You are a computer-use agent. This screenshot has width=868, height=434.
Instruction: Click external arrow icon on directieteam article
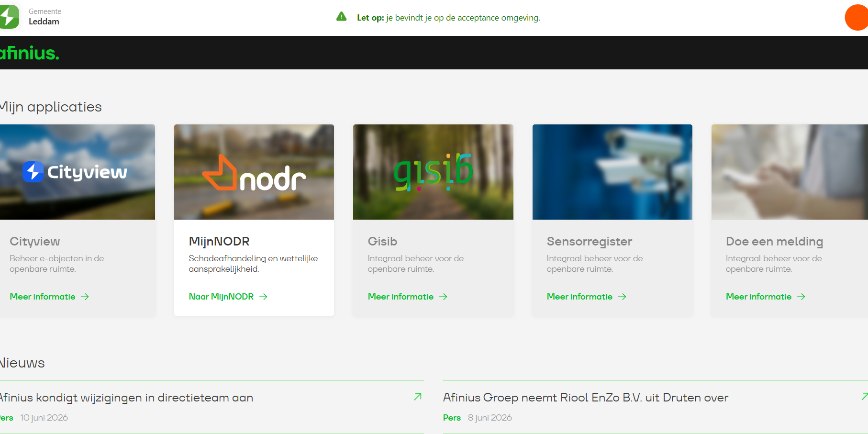(418, 397)
